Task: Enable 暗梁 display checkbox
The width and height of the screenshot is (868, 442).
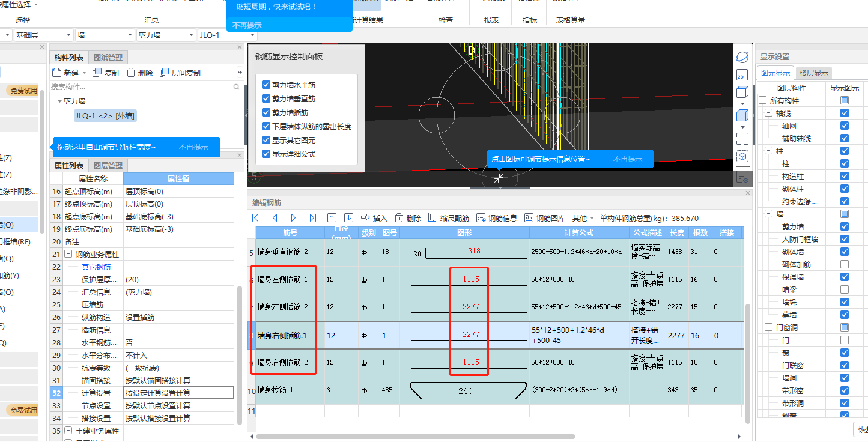Action: [845, 289]
